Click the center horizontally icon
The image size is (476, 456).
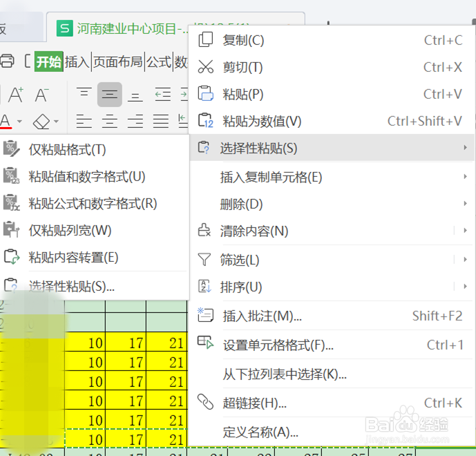(x=110, y=121)
